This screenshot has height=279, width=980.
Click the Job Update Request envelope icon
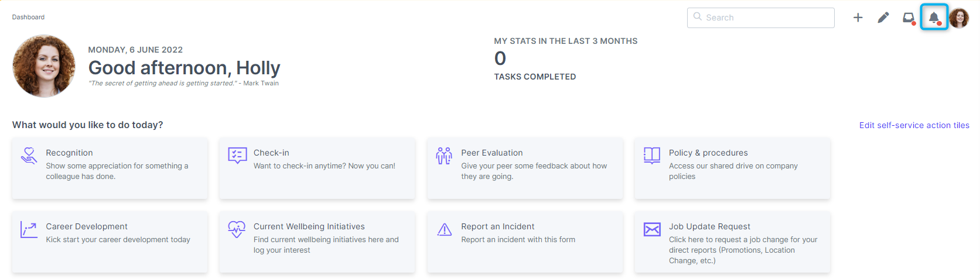(652, 229)
